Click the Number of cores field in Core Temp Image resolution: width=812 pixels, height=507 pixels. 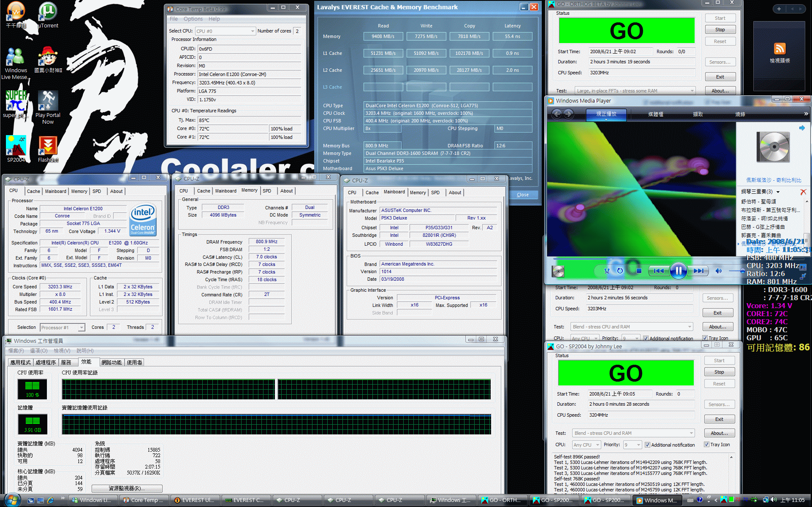[297, 31]
